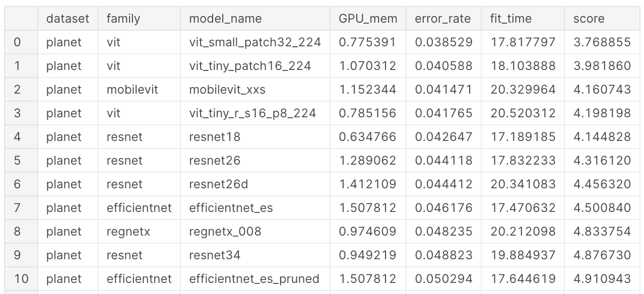Click the GPU_mem value 0.974609
This screenshot has width=644, height=294.
coord(367,232)
